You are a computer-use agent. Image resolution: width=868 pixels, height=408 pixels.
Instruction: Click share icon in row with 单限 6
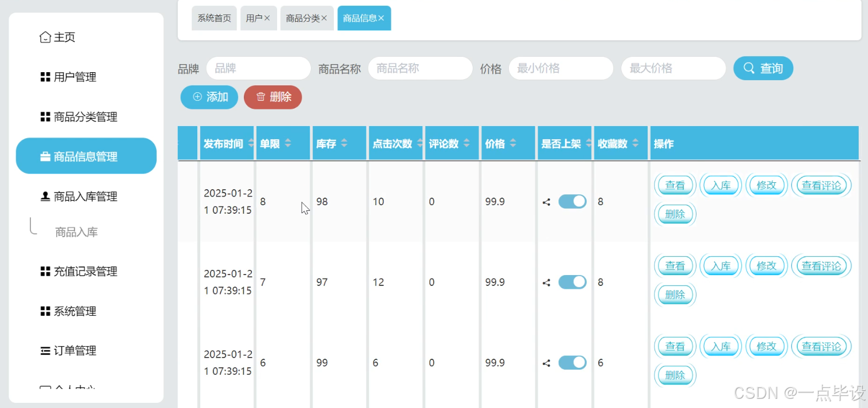click(546, 363)
